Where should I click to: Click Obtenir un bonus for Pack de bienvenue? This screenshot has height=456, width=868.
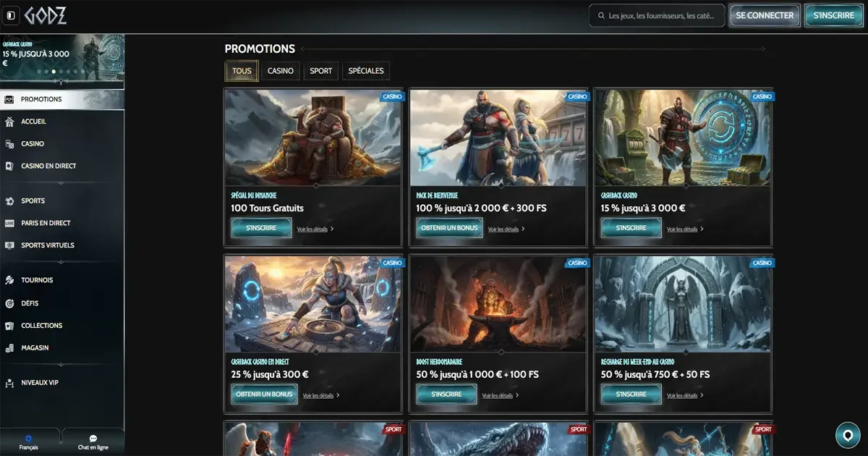[449, 228]
